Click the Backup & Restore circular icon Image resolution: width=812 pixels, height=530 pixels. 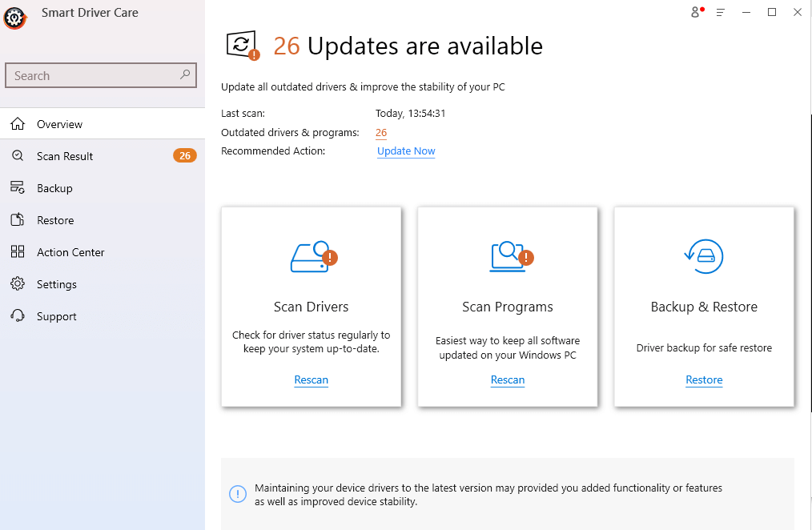tap(704, 256)
